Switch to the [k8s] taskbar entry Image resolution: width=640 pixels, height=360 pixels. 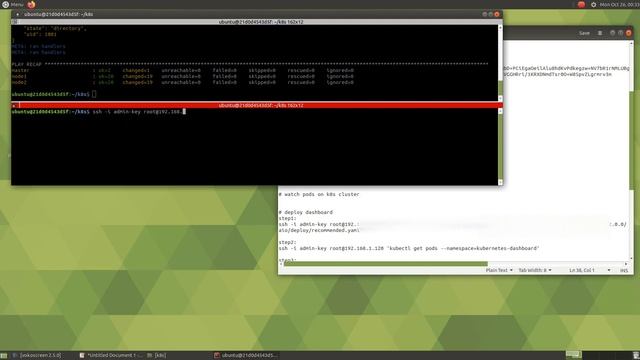tap(156, 356)
